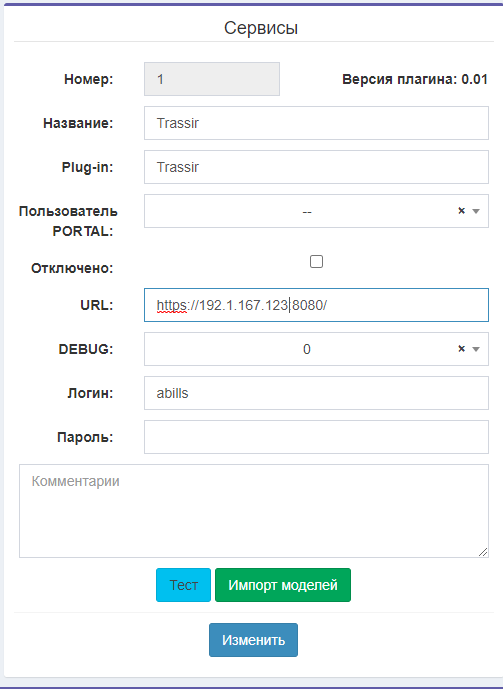Image resolution: width=503 pixels, height=689 pixels.
Task: Clear the DEBUG value with ×
Action: click(x=461, y=349)
